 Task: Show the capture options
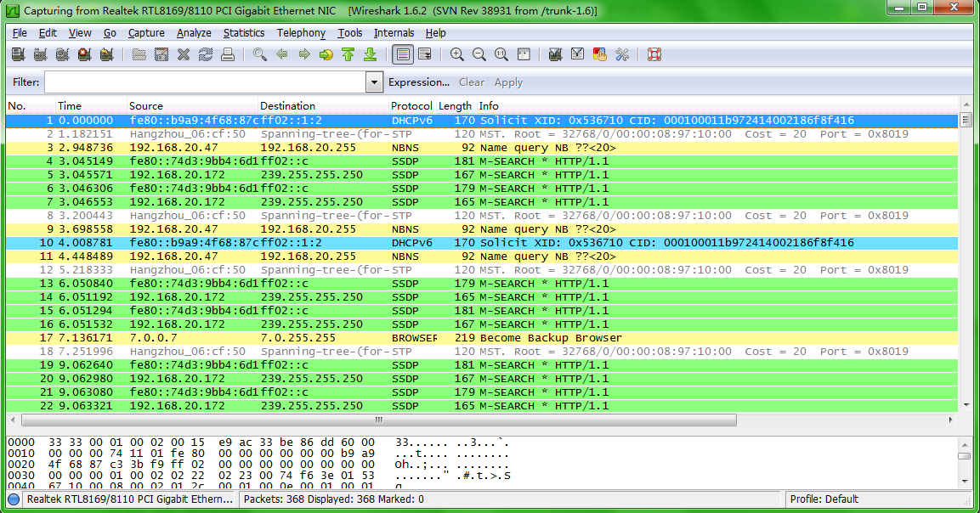[x=40, y=55]
